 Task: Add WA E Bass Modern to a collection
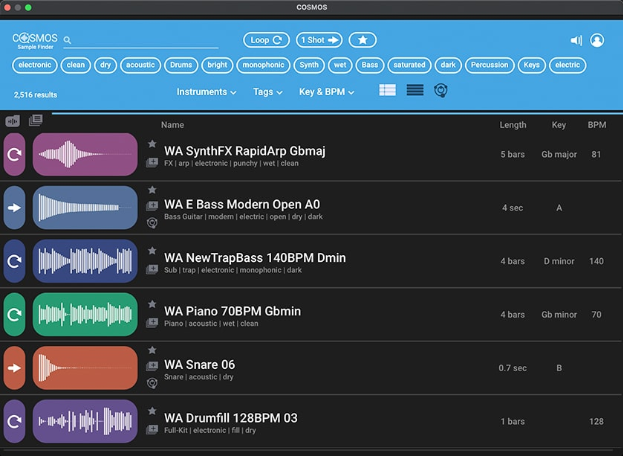(x=152, y=206)
